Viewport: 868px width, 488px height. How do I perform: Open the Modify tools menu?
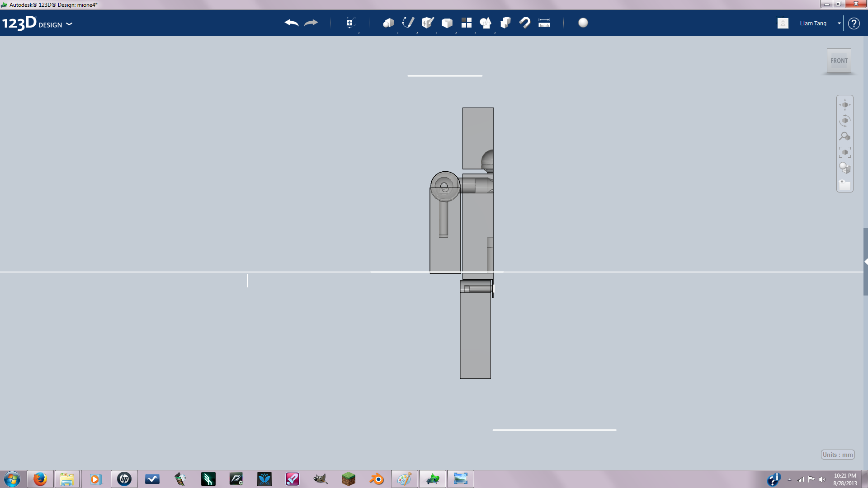point(447,23)
